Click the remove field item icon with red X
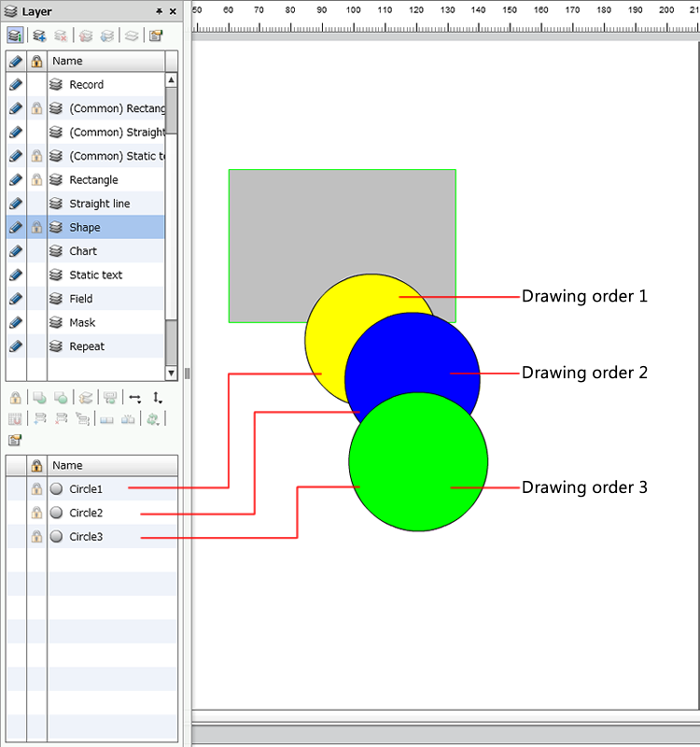The width and height of the screenshot is (700, 747). 61,419
